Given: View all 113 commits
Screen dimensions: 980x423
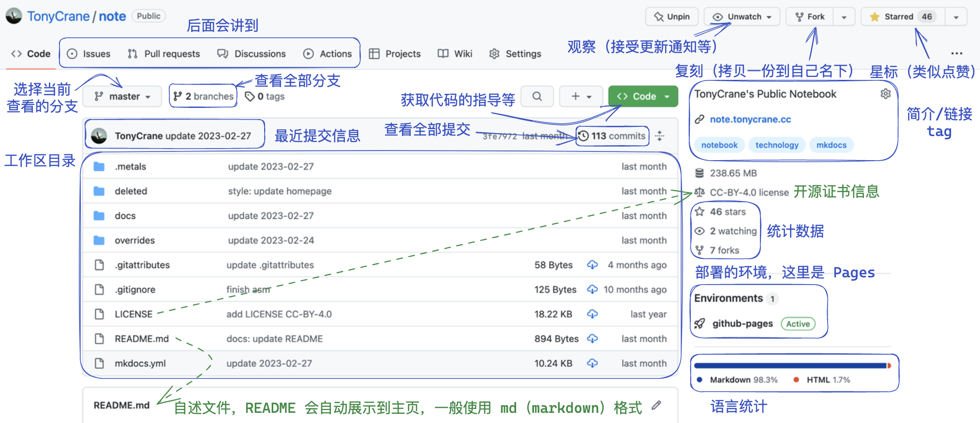Looking at the screenshot, I should 612,136.
